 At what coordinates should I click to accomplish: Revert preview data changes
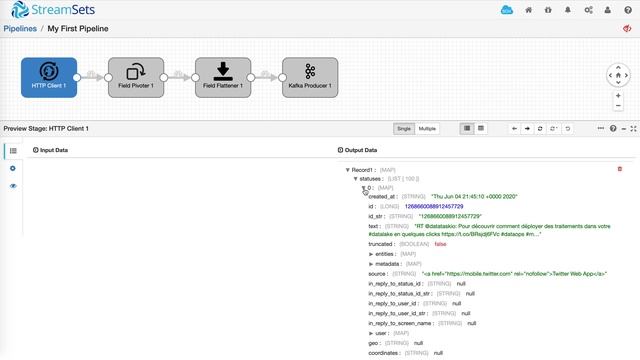(567, 129)
